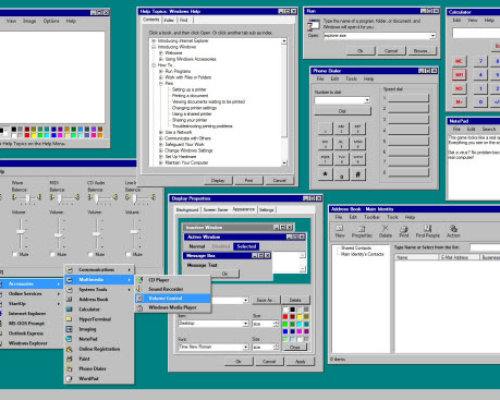Mute the CD Audio channel

click(91, 254)
